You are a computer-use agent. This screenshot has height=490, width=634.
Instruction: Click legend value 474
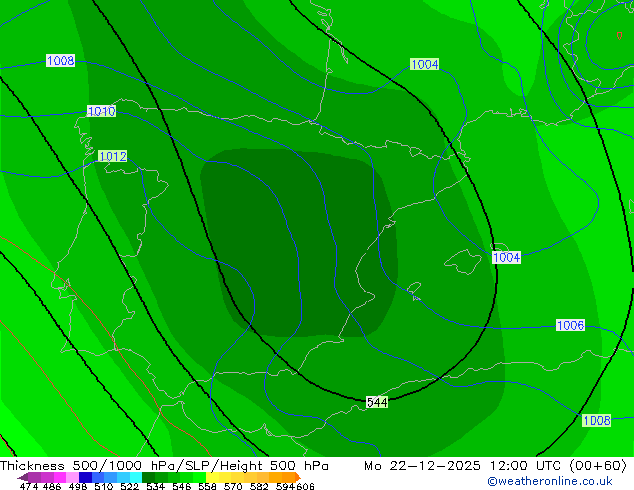29,486
